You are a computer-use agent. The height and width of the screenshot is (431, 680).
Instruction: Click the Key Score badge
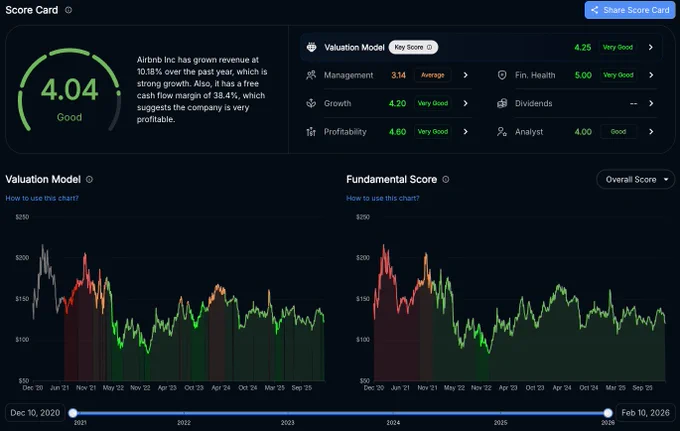tap(413, 47)
